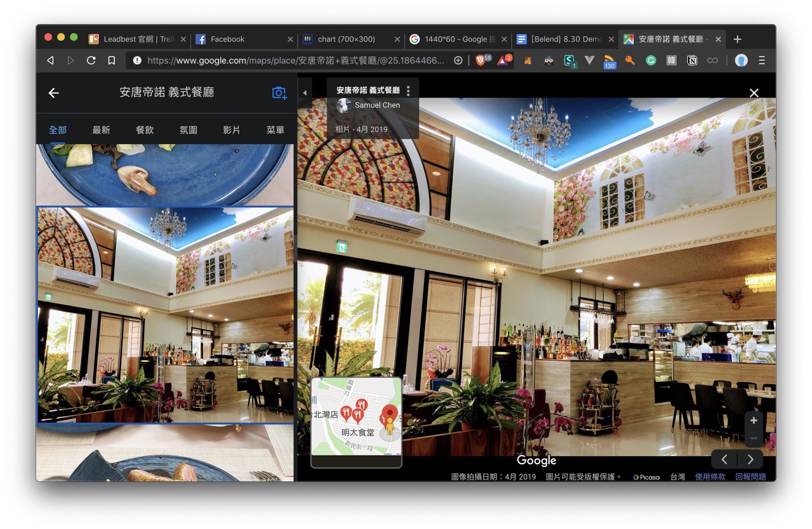This screenshot has height=529, width=812.
Task: Bookmark the page using the bookmark icon
Action: (x=112, y=60)
